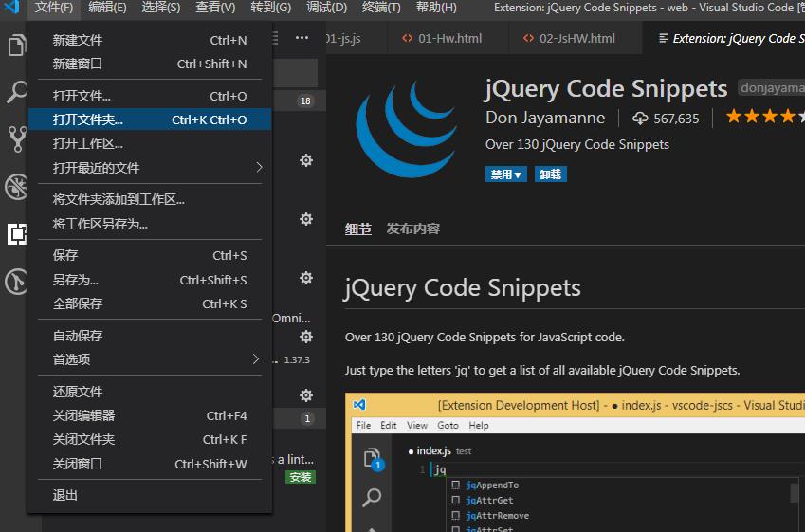Open the 禁用 dropdown button

coord(505,174)
